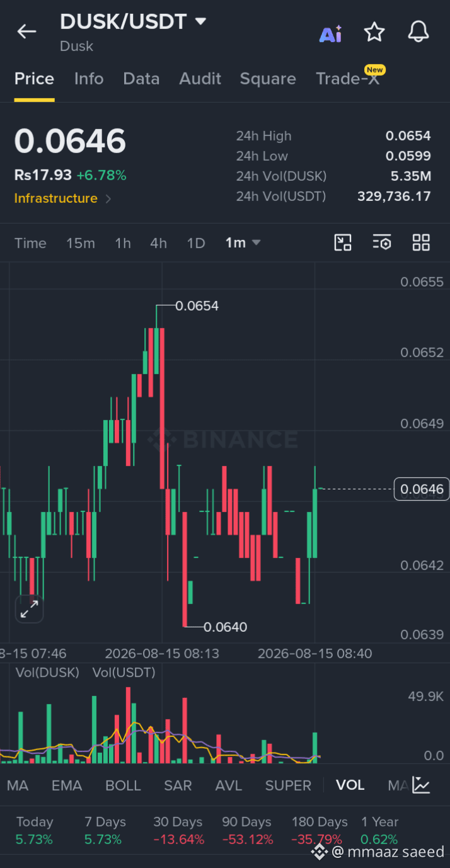450x868 pixels.
Task: Expand the chart to fullscreen
Action: pos(29,608)
